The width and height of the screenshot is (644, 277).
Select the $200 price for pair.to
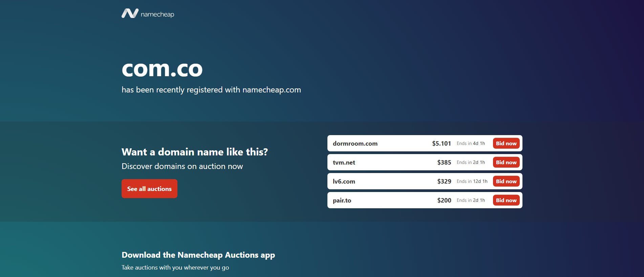(444, 200)
